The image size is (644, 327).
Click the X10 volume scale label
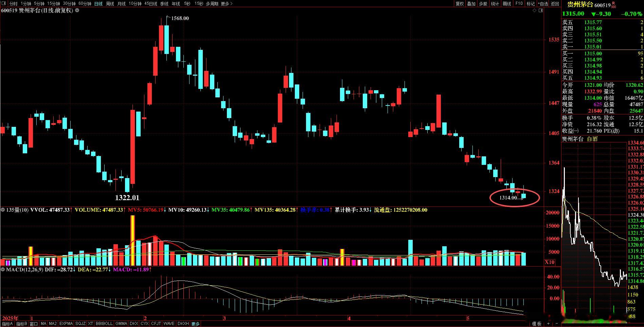point(550,262)
